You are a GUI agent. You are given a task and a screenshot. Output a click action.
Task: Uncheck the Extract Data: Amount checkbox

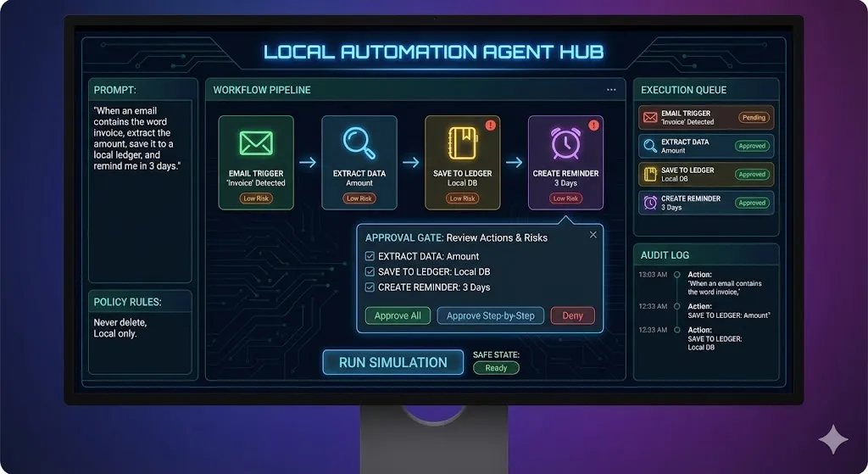[370, 256]
